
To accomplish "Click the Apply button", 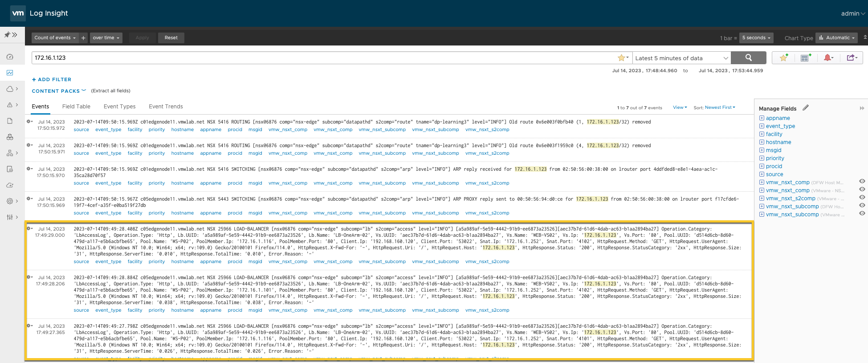I will (x=142, y=38).
